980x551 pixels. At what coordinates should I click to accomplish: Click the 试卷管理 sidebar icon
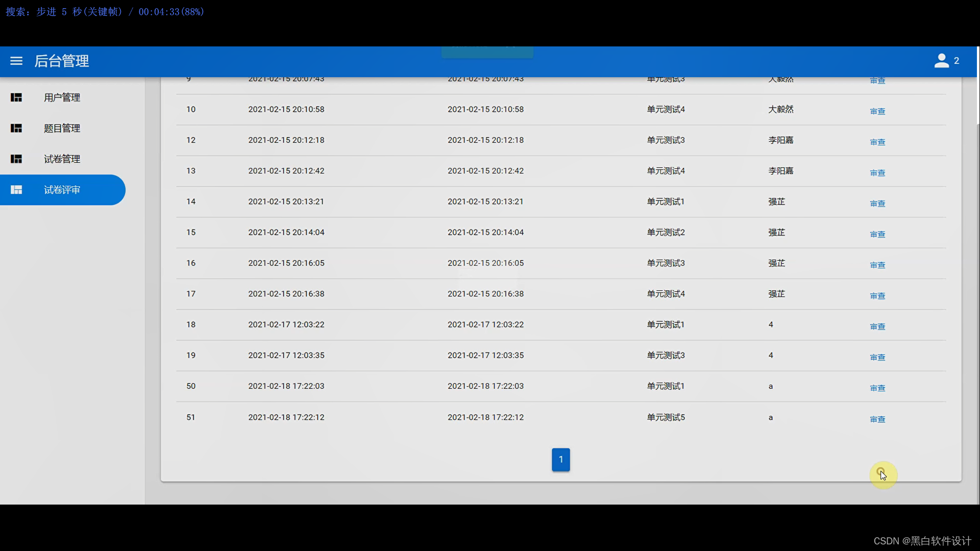(16, 159)
